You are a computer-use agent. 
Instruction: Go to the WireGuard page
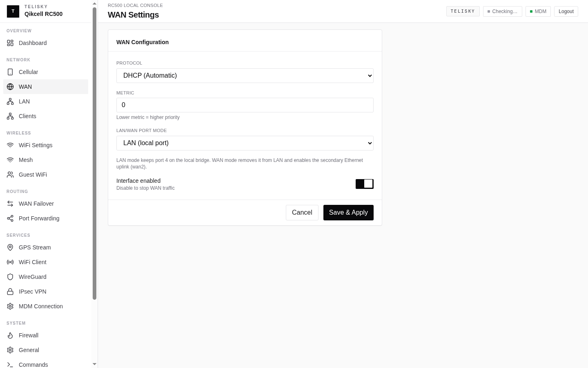point(46,277)
